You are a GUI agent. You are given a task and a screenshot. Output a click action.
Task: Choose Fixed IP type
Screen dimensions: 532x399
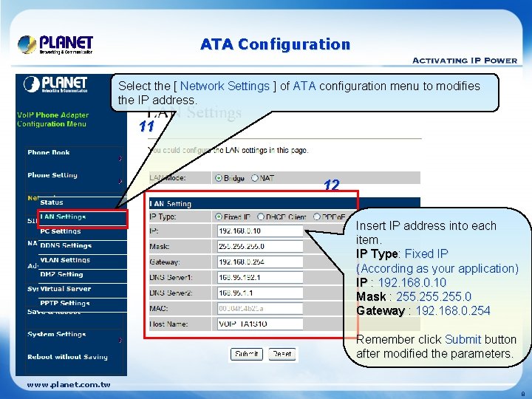click(219, 216)
